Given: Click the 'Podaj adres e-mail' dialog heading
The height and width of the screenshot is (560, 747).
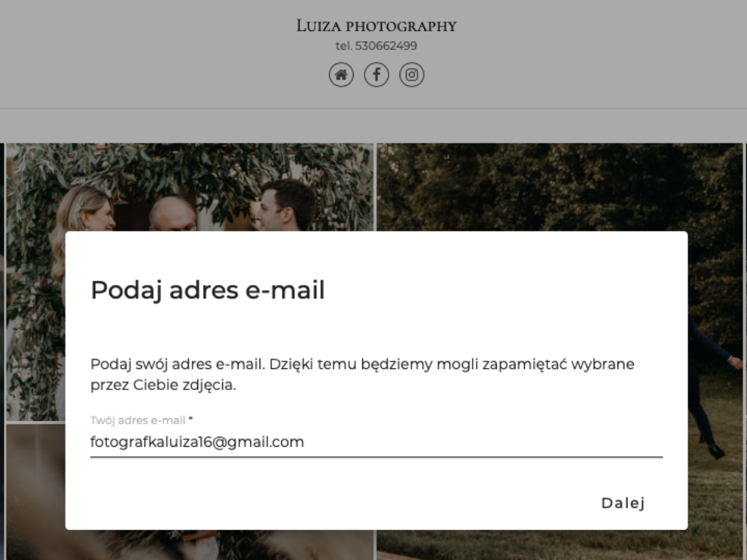Looking at the screenshot, I should click(x=208, y=290).
